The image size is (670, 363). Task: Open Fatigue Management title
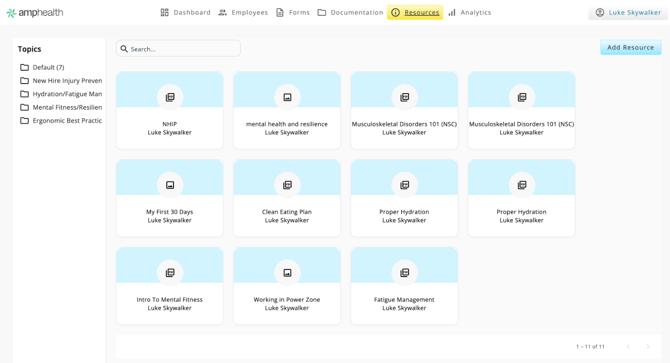coord(404,299)
